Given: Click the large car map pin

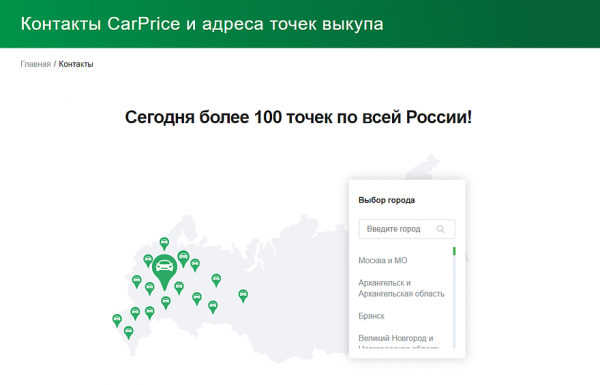Looking at the screenshot, I should (165, 271).
